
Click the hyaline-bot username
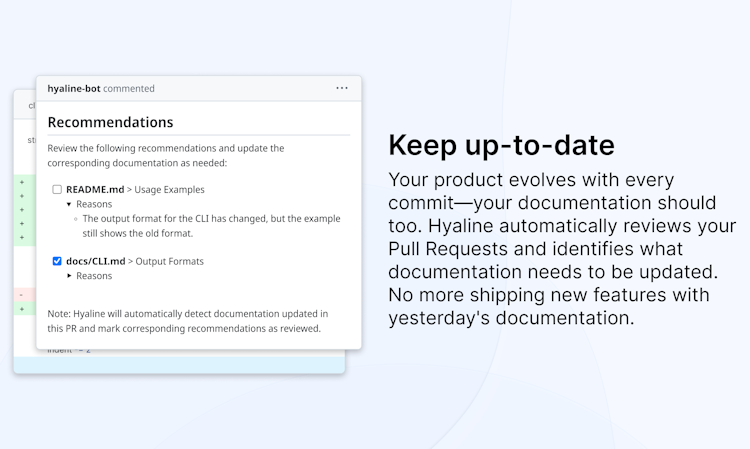click(74, 88)
